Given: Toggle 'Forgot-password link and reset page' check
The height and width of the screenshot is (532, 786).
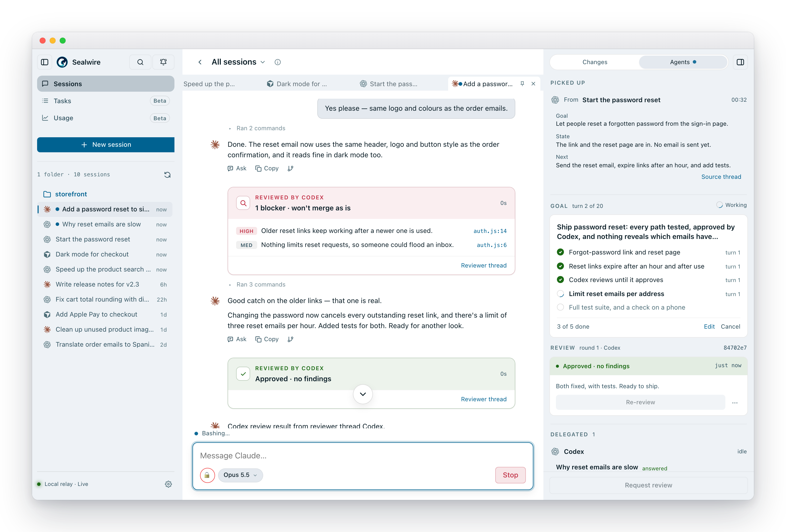Looking at the screenshot, I should 560,252.
